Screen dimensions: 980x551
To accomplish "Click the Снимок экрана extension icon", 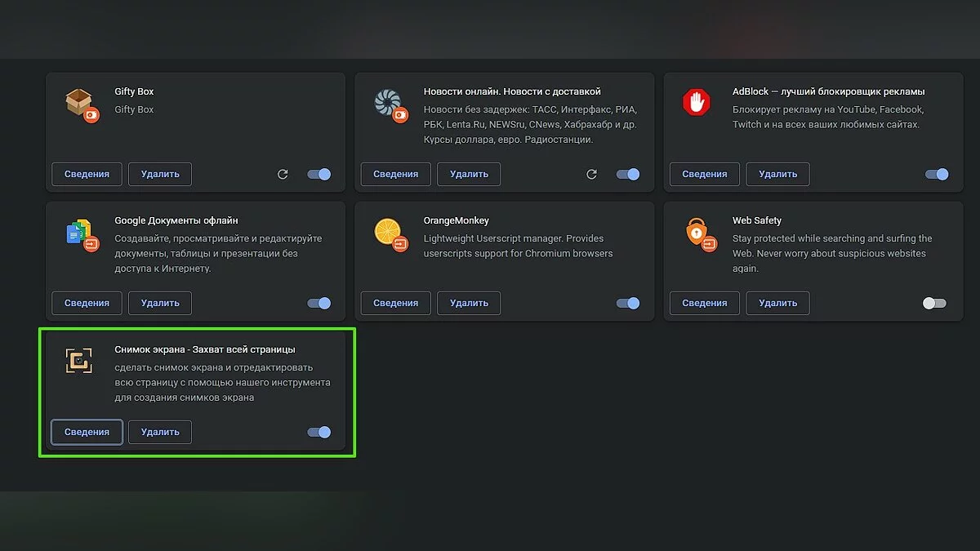I will click(78, 360).
